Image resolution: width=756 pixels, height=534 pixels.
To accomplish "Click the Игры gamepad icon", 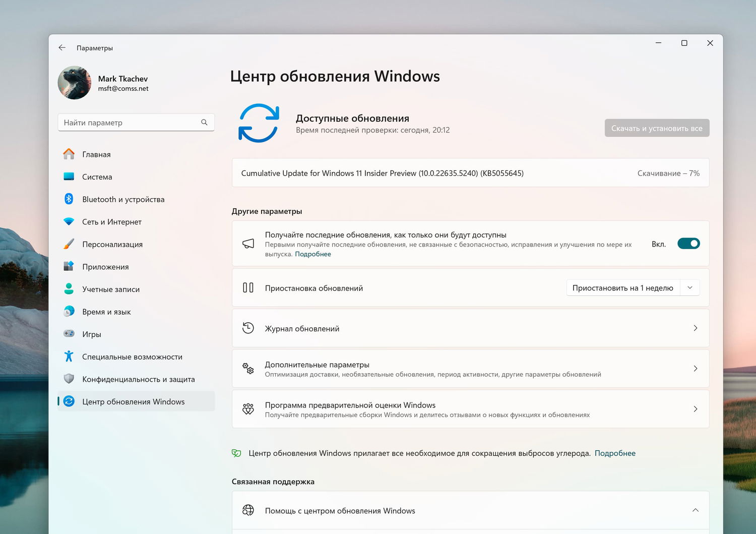I will tap(69, 334).
